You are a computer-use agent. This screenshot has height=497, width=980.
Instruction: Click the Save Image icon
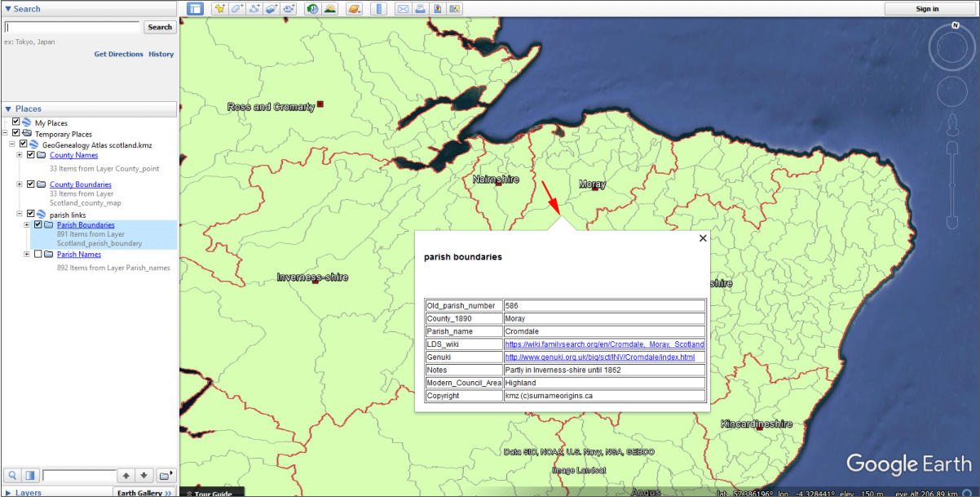point(437,9)
